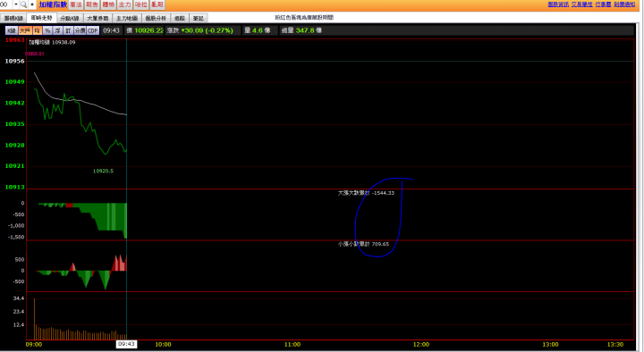Click the volume value 4.6 億
This screenshot has width=644, height=352.
pyautogui.click(x=261, y=30)
